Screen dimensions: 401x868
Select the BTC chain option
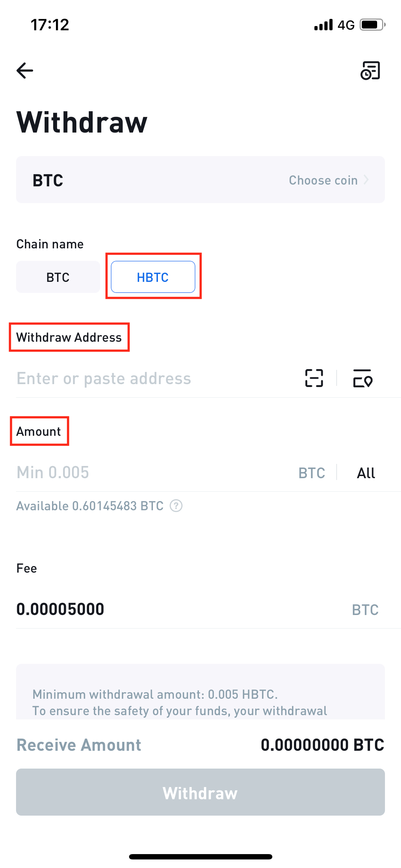[58, 277]
